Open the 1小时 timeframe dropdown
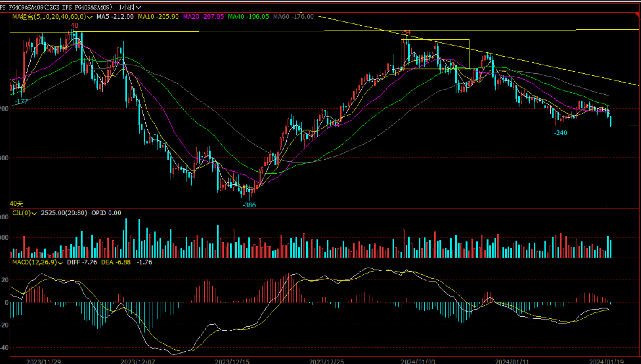Screen dimensions: 641x364 pos(130,7)
